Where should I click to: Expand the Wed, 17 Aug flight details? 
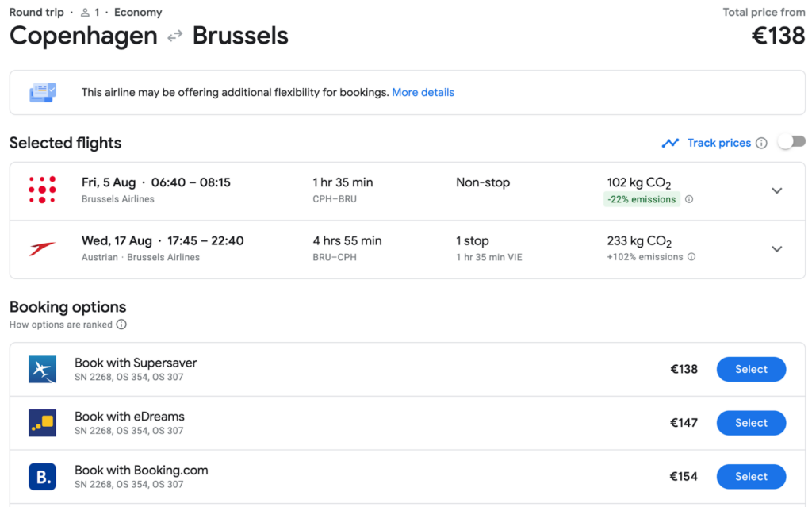(x=777, y=249)
